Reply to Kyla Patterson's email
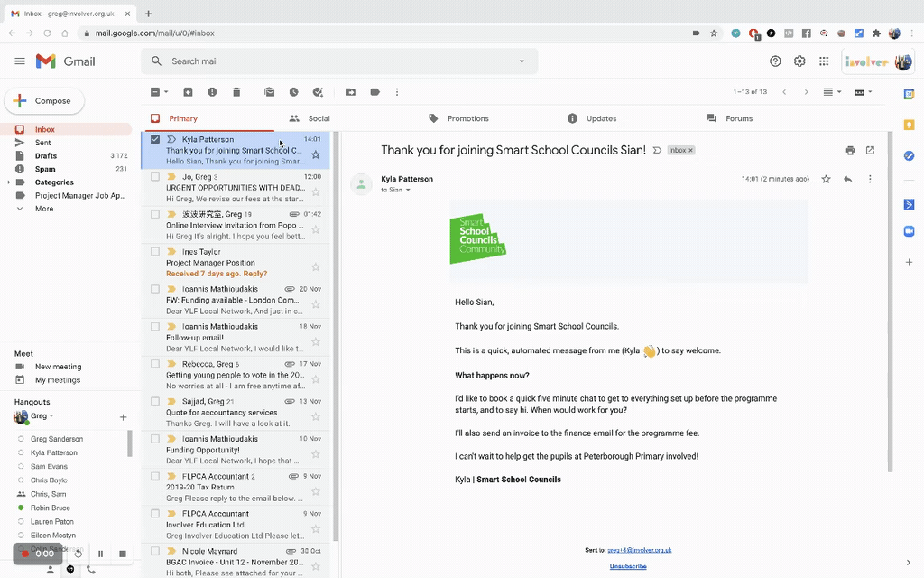 coord(848,179)
